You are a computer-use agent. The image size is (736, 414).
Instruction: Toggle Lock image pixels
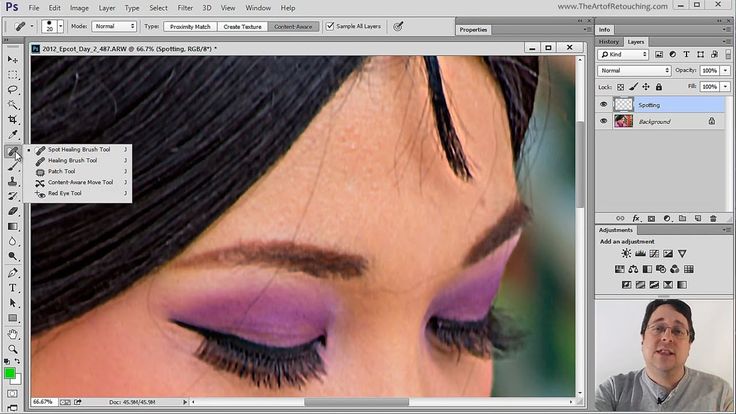(x=633, y=87)
